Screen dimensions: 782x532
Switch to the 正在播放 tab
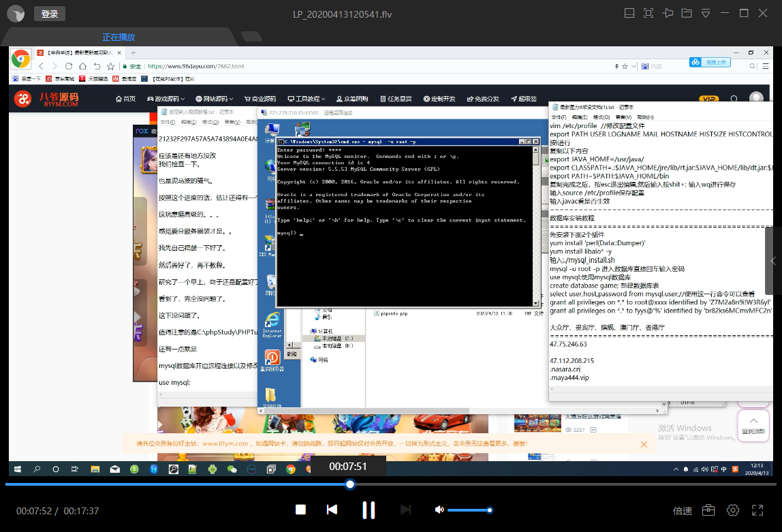(119, 37)
